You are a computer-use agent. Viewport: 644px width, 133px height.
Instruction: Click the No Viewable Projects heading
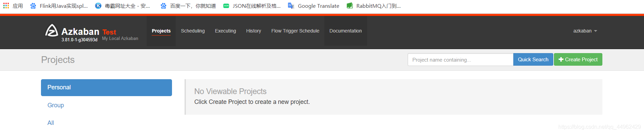[230, 91]
